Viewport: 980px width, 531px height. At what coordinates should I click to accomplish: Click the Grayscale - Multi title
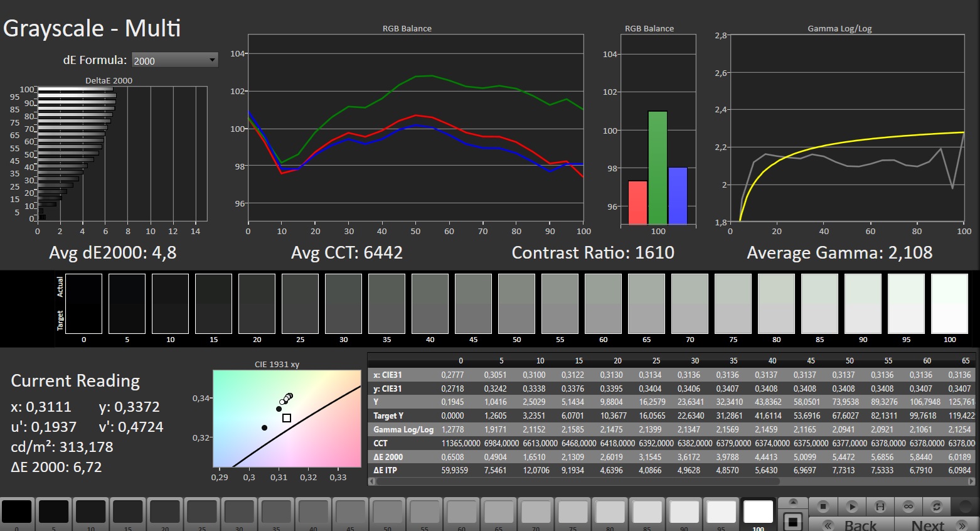point(92,28)
